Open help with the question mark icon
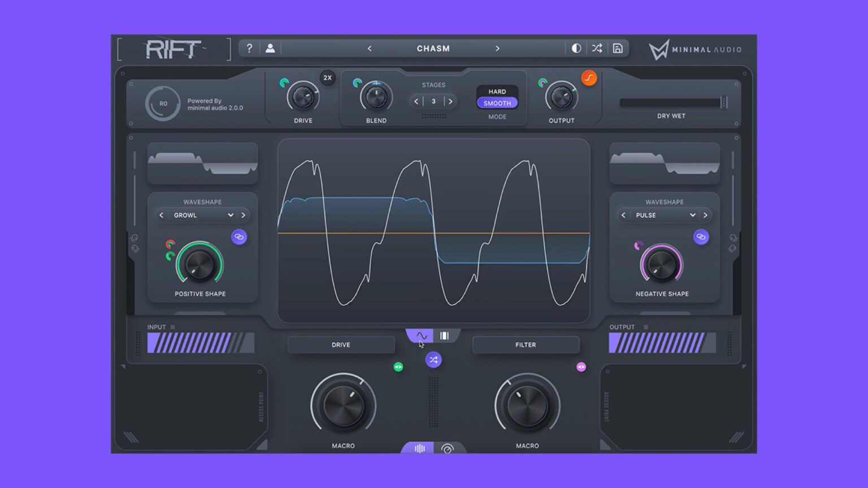 249,48
